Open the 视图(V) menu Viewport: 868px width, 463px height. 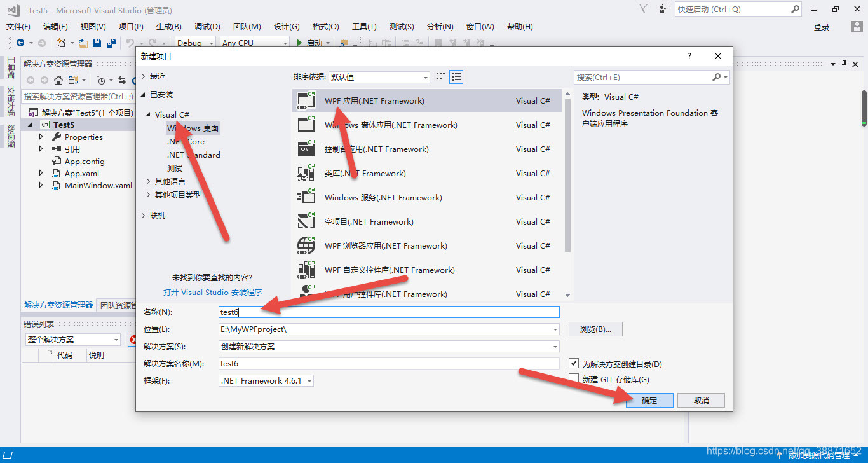pos(93,27)
